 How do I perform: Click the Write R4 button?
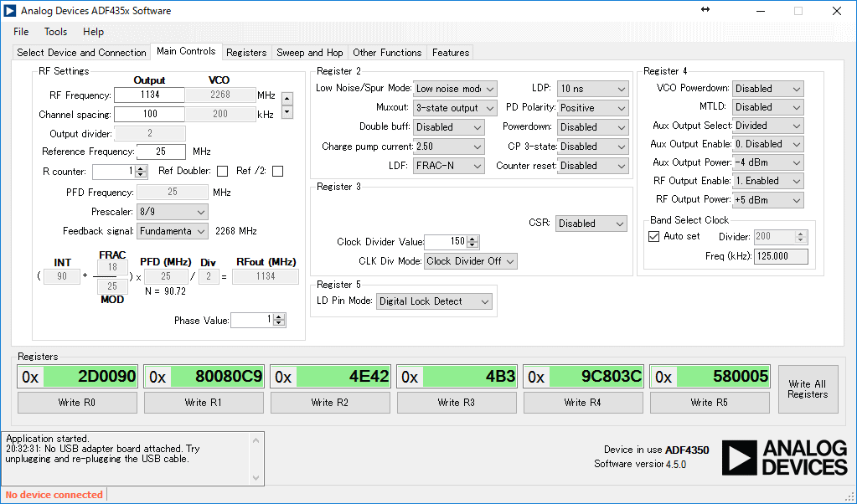tap(583, 403)
